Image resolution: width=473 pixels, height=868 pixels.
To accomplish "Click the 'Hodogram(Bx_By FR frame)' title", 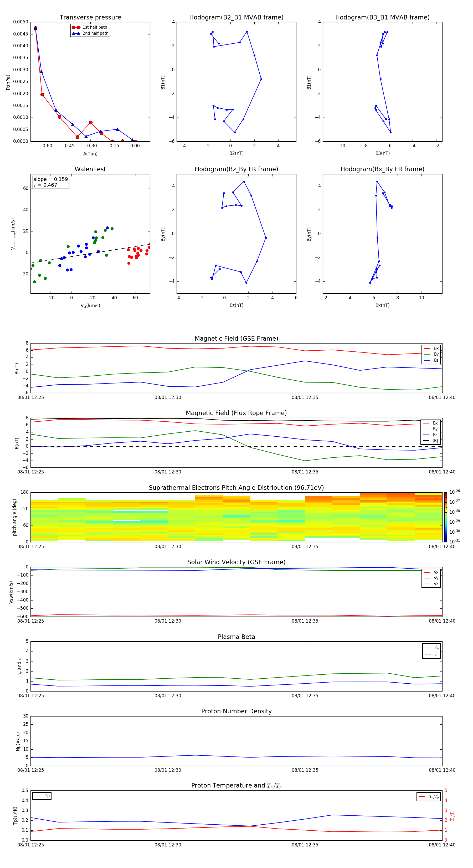I will click(382, 169).
